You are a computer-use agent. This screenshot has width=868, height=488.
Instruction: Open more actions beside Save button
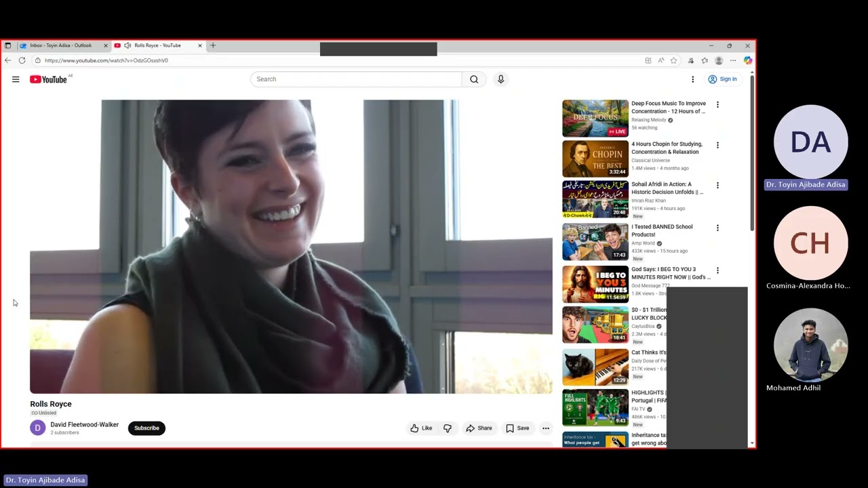click(x=546, y=428)
